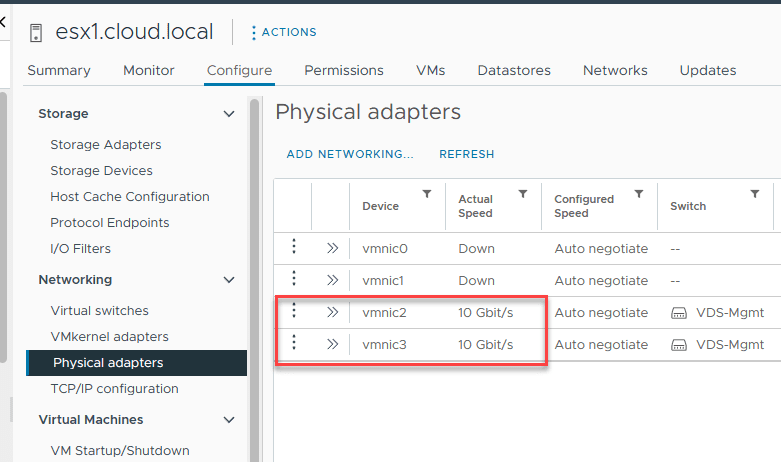The height and width of the screenshot is (462, 781).
Task: Collapse the Virtual Machines section
Action: pyautogui.click(x=229, y=420)
